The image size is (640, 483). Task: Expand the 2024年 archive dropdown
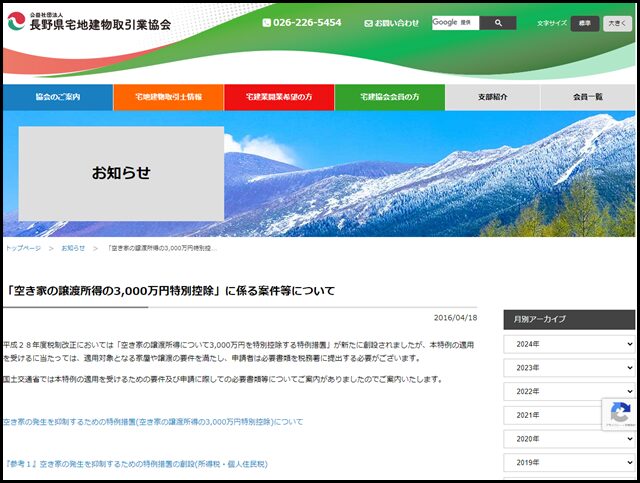569,344
